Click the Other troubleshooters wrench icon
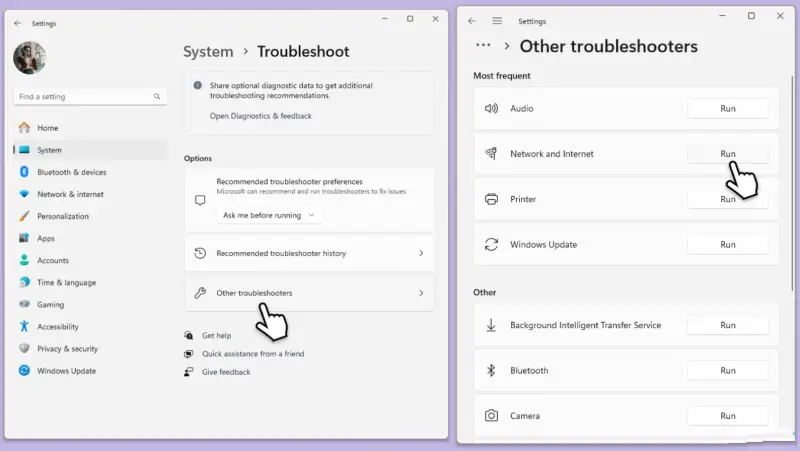The width and height of the screenshot is (800, 451). tap(200, 293)
